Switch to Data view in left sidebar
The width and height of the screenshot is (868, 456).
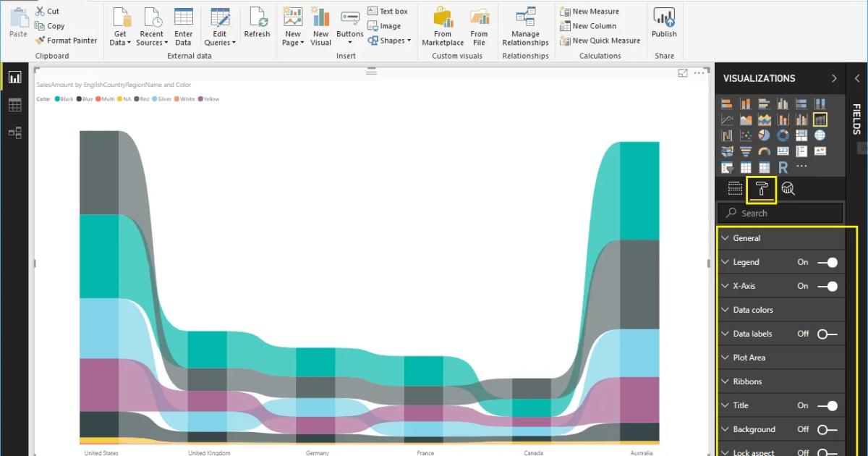coord(14,106)
